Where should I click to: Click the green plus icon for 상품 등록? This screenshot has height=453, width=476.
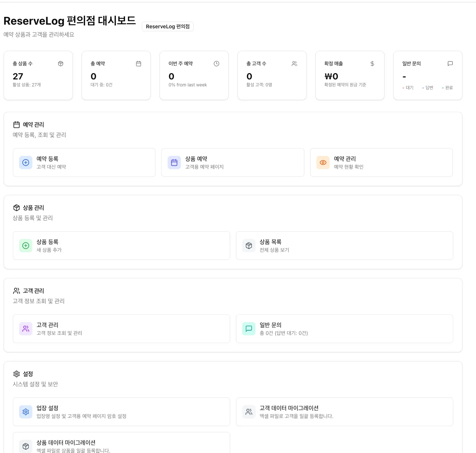[26, 246]
